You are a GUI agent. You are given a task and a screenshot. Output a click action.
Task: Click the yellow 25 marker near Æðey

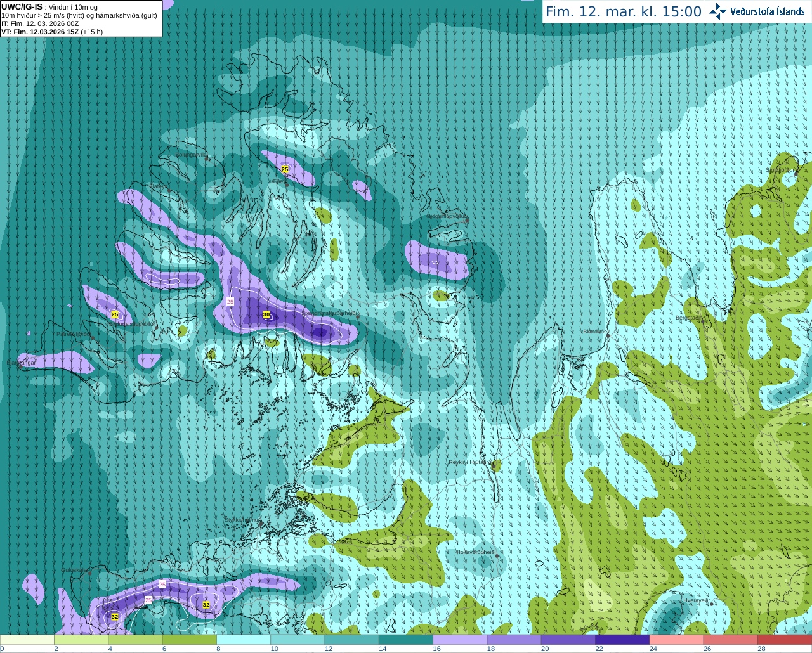285,169
